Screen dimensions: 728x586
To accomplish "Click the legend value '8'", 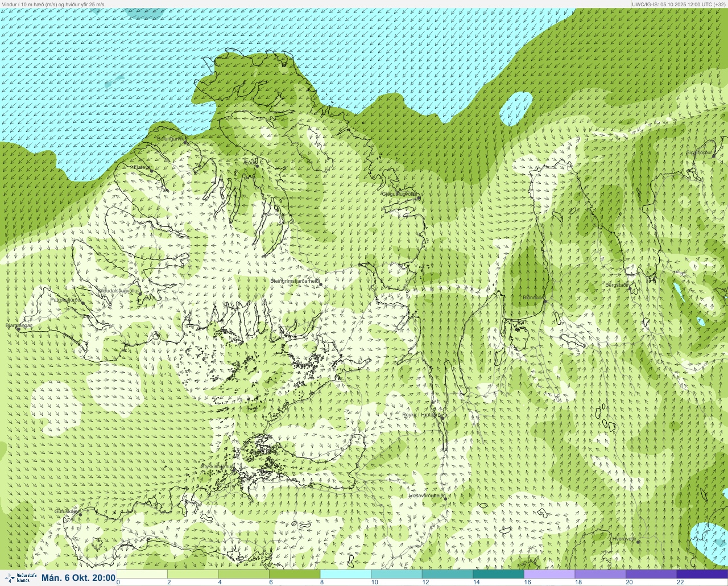I will point(322,582).
